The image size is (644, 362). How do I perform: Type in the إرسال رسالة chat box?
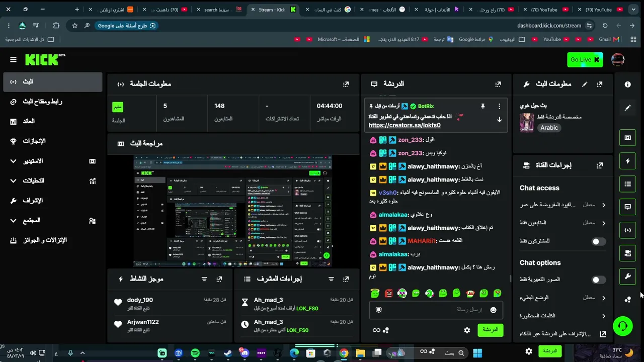[x=436, y=310]
